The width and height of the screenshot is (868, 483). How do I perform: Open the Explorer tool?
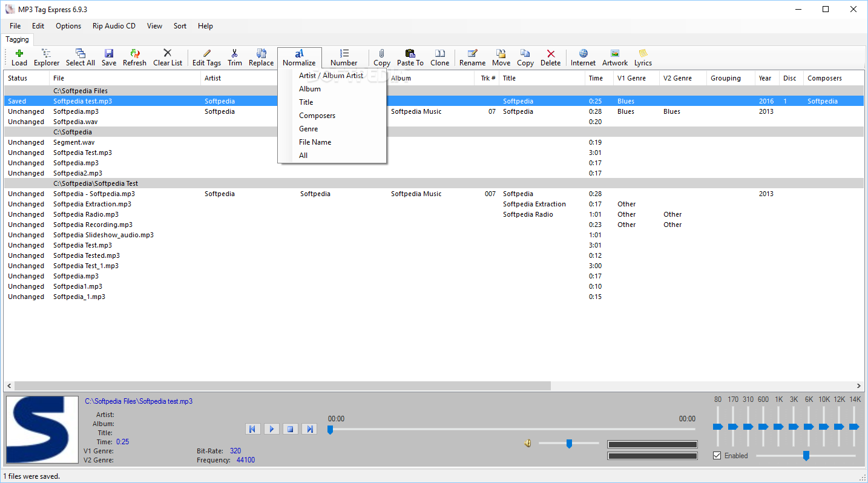47,57
